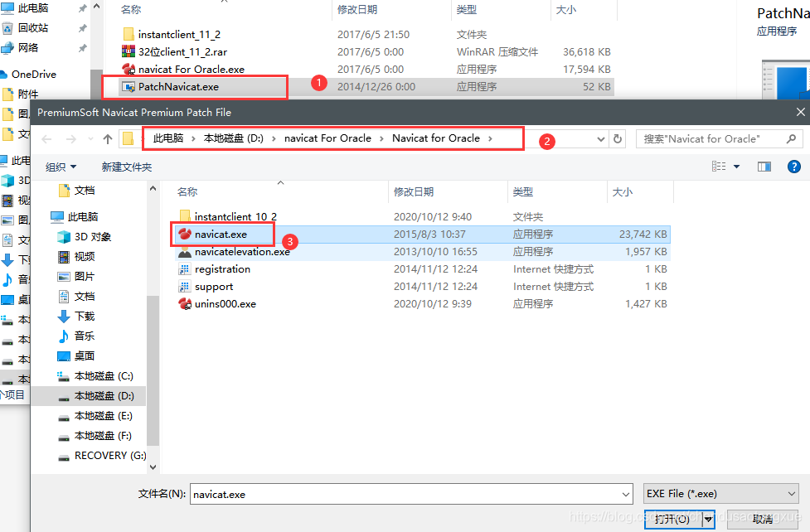This screenshot has width=810, height=532.
Task: Select 3D 对象 in dialog tree
Action: (93, 237)
